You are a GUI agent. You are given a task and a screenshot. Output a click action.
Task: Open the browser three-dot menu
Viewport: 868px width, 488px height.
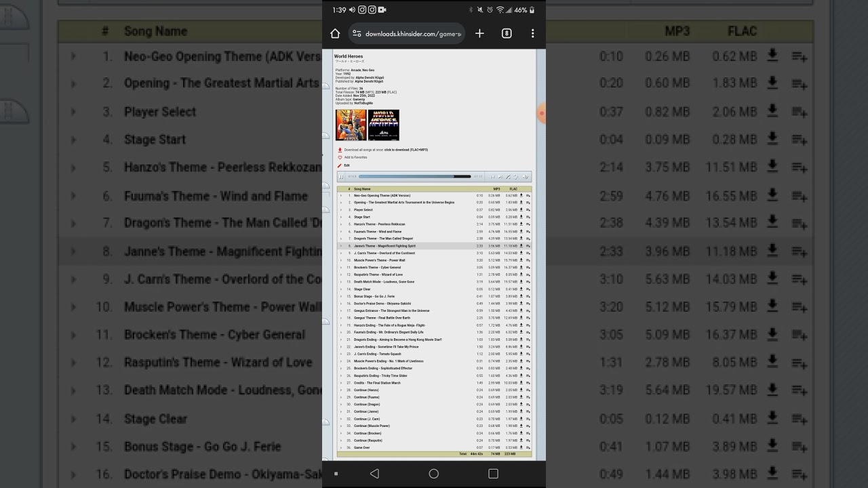(533, 33)
